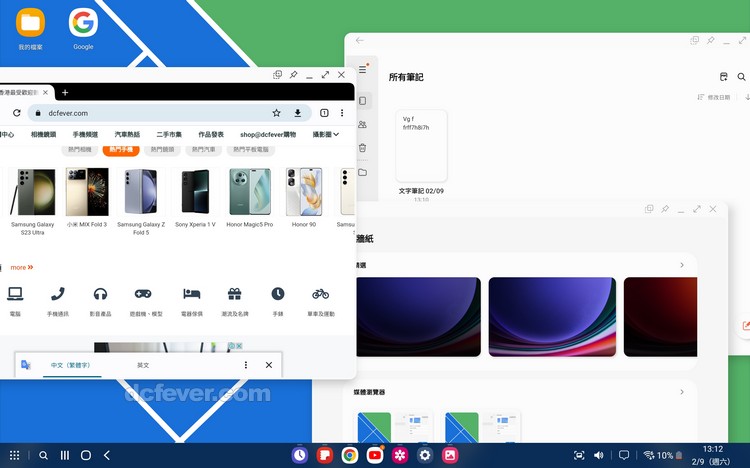Viewport: 750px width, 468px height.
Task: Click the lock icon beside dcfever.com
Action: point(38,113)
